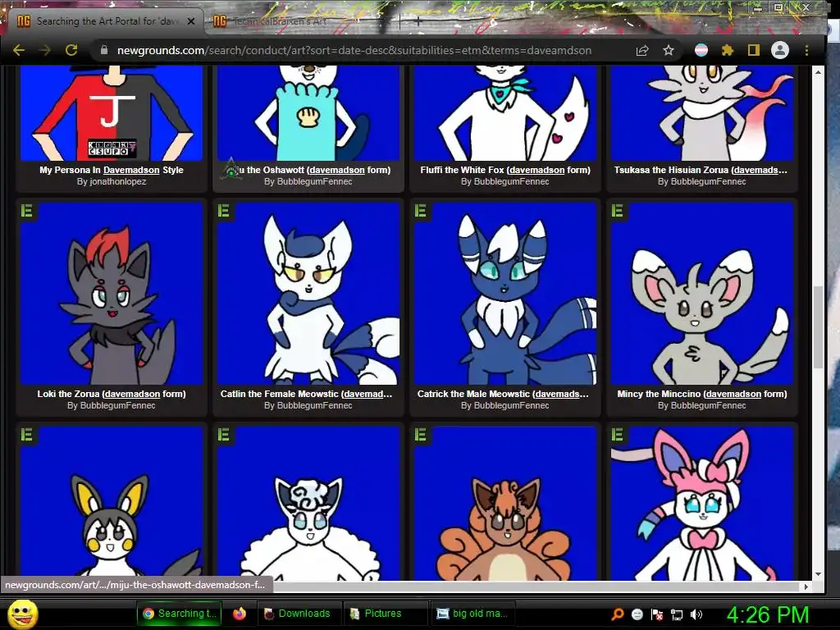Open the Sylveon artwork thumbnail
The image size is (840, 630).
(x=702, y=504)
